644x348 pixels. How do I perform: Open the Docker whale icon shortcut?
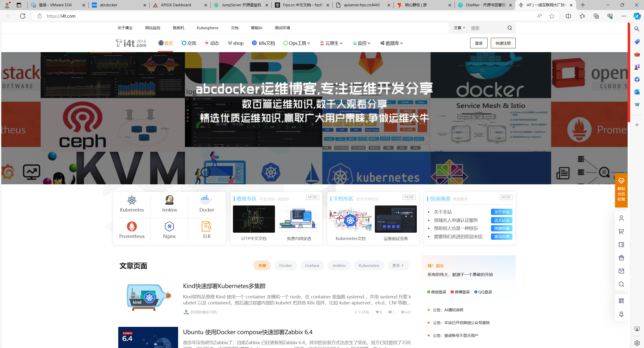tap(207, 200)
